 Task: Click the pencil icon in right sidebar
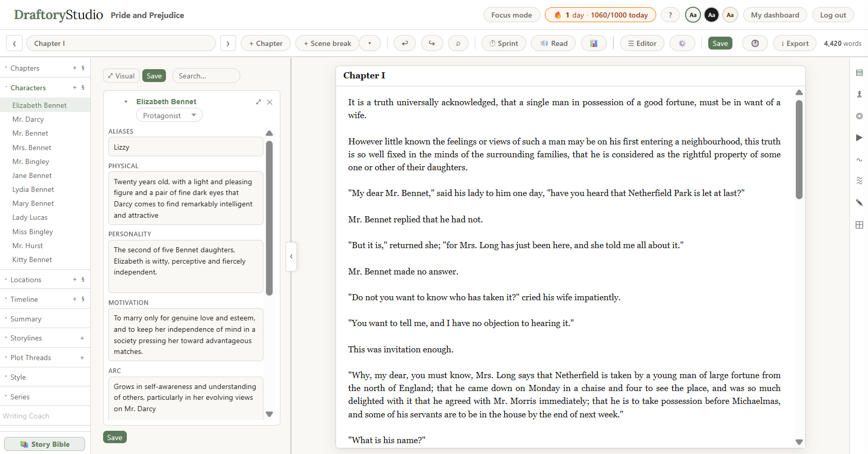(859, 203)
